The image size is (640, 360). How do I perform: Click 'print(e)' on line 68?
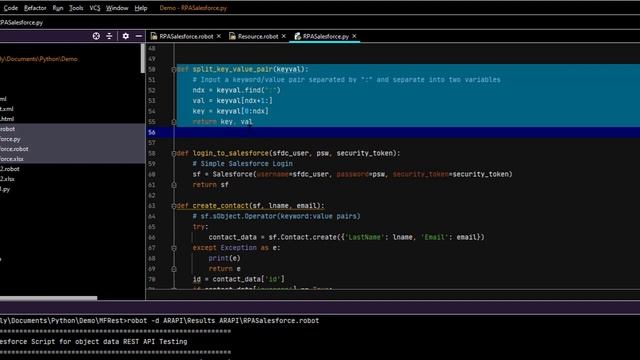[224, 258]
